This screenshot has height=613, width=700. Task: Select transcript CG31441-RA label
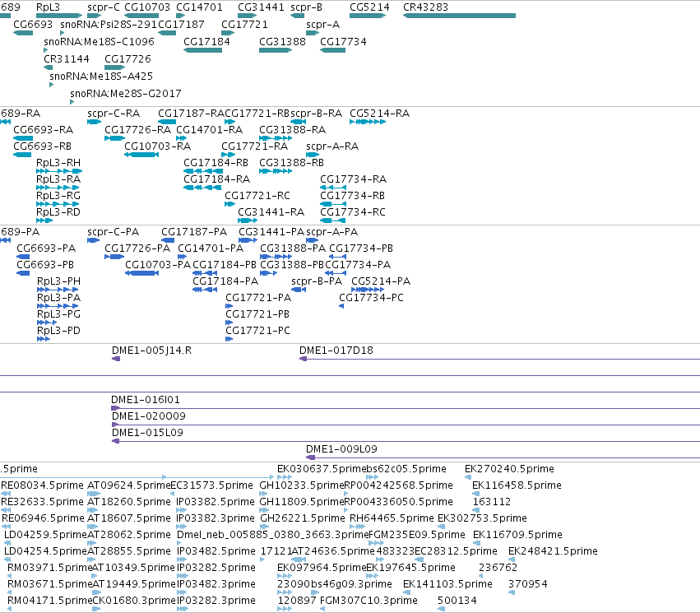[271, 212]
